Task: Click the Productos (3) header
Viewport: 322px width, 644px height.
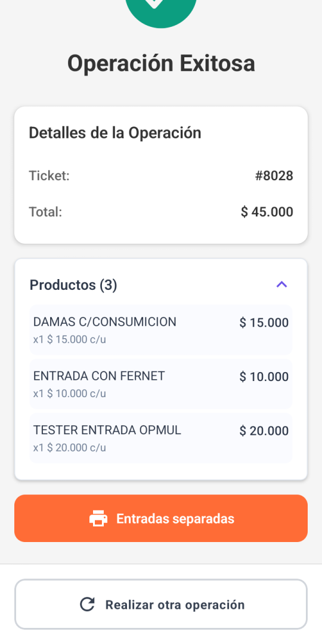Action: (73, 284)
